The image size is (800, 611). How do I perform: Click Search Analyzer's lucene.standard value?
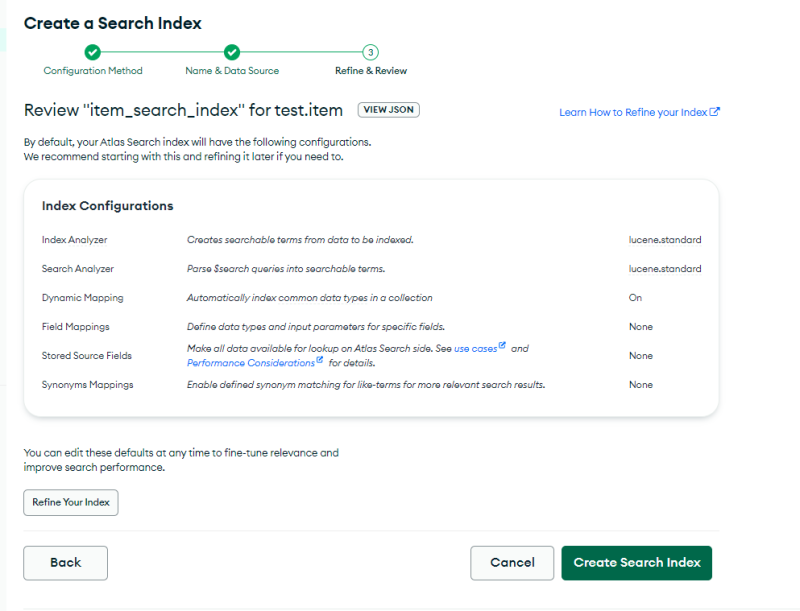click(664, 269)
